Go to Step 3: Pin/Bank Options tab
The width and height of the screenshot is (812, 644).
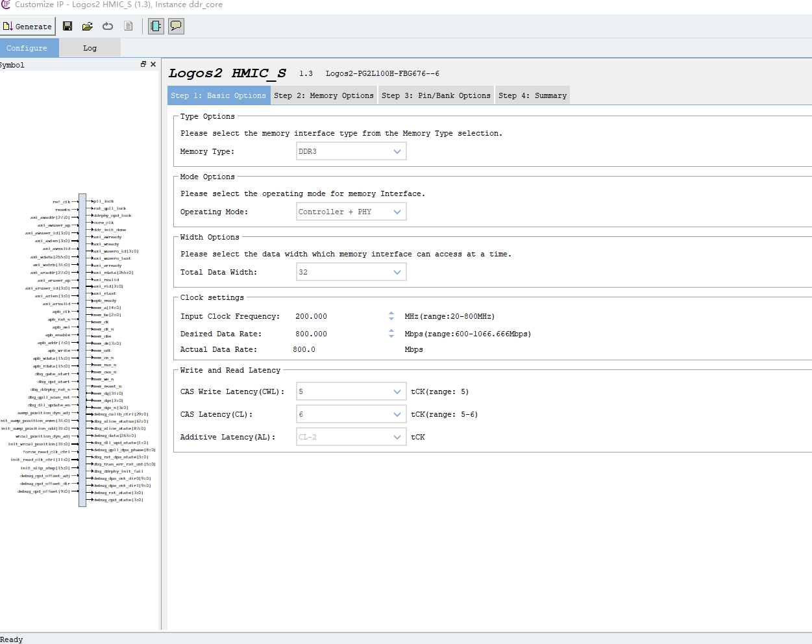click(x=436, y=95)
